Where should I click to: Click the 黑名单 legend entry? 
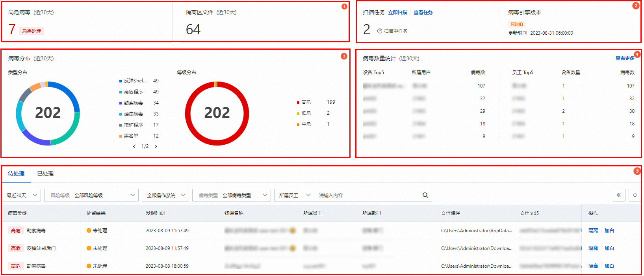tap(139, 136)
